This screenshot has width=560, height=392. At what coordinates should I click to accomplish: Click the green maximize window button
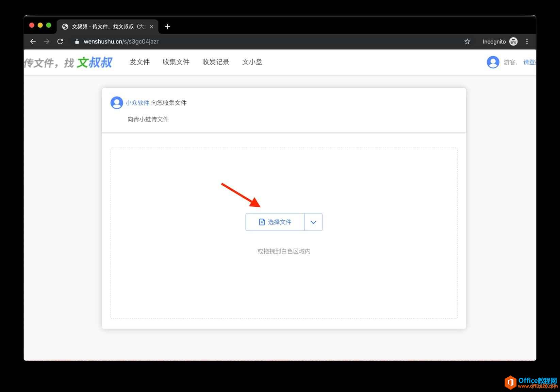pyautogui.click(x=49, y=25)
